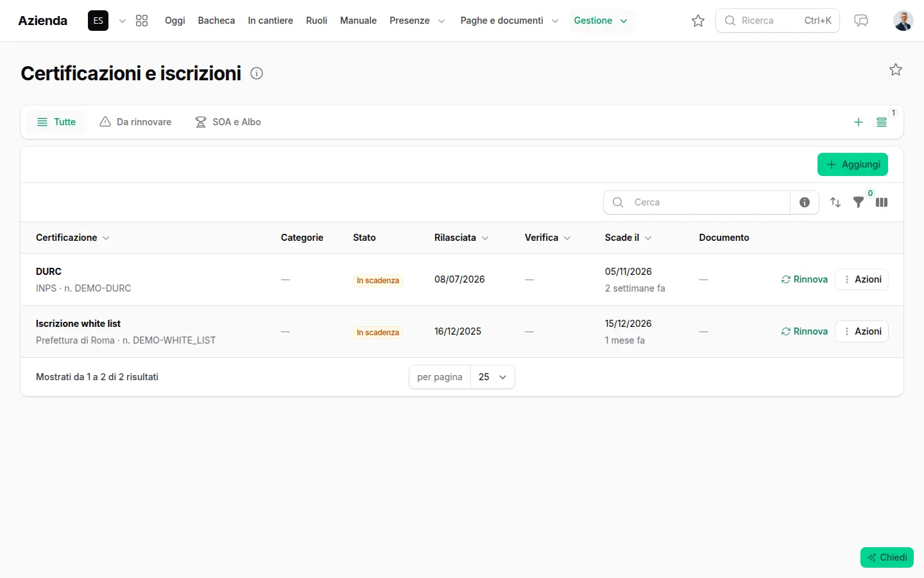The image size is (924, 578).
Task: Open the table filter funnel icon
Action: (x=859, y=202)
